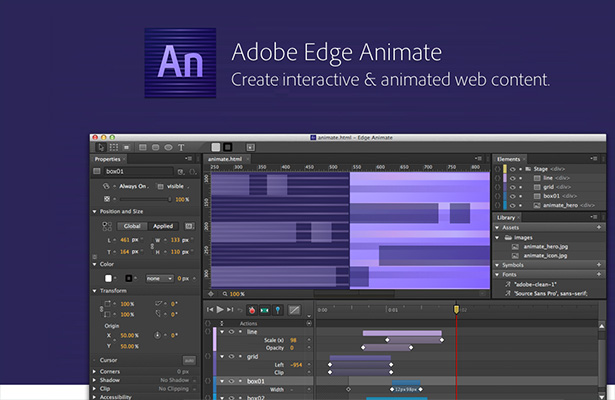Select the Text tool in toolbar
The height and width of the screenshot is (400, 615).
[181, 146]
